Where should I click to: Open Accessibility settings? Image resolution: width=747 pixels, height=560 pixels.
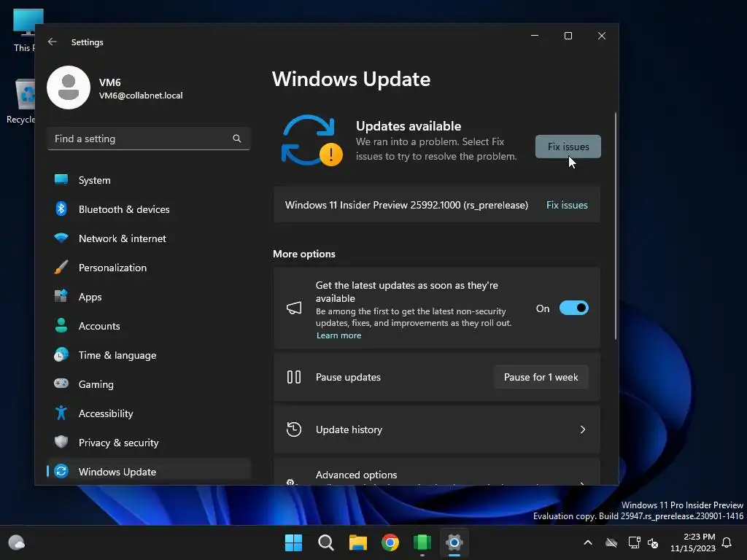pyautogui.click(x=149, y=413)
